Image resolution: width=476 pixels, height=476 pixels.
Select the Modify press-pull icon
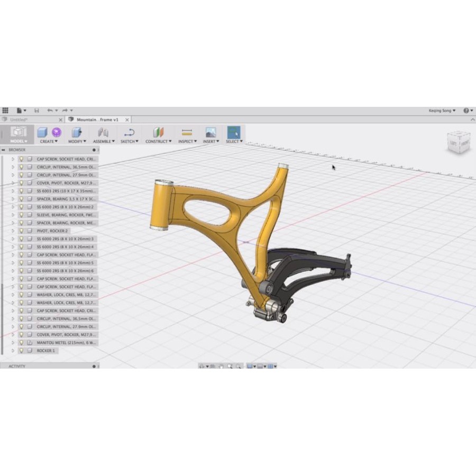(77, 132)
